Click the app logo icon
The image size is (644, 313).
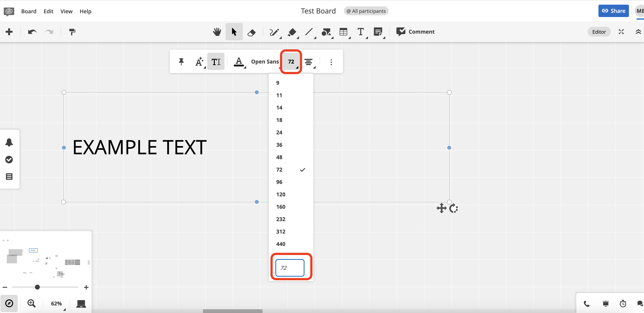pyautogui.click(x=9, y=11)
